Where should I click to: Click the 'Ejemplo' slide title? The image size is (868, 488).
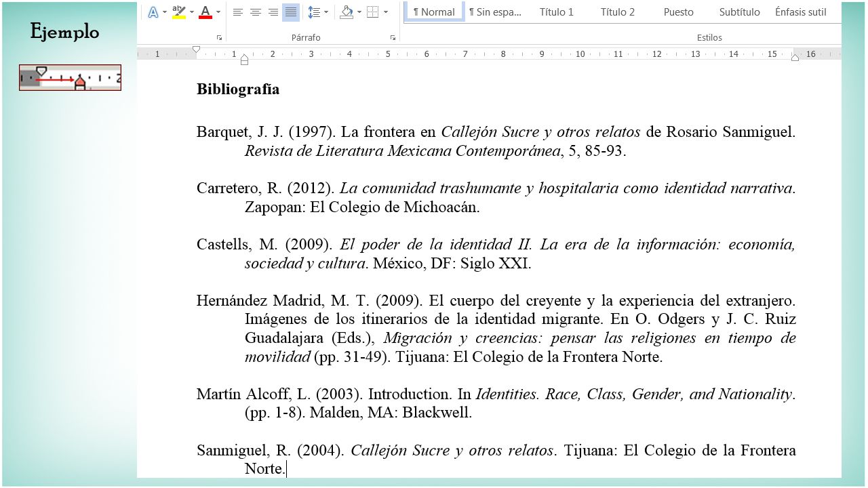click(x=64, y=32)
